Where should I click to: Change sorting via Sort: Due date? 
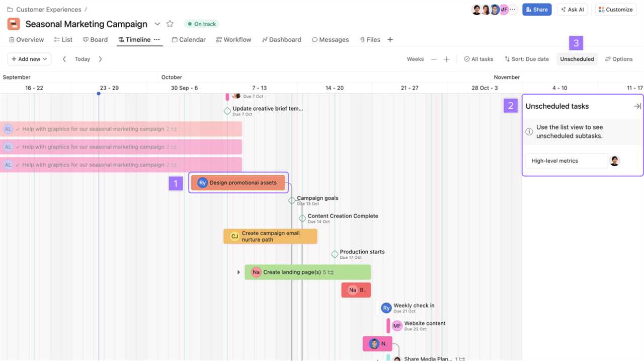(x=526, y=59)
